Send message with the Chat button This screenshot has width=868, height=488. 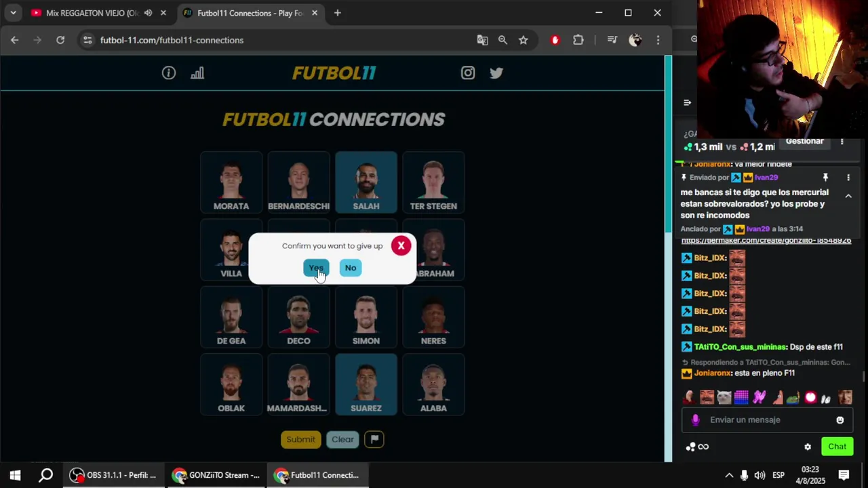click(x=837, y=447)
